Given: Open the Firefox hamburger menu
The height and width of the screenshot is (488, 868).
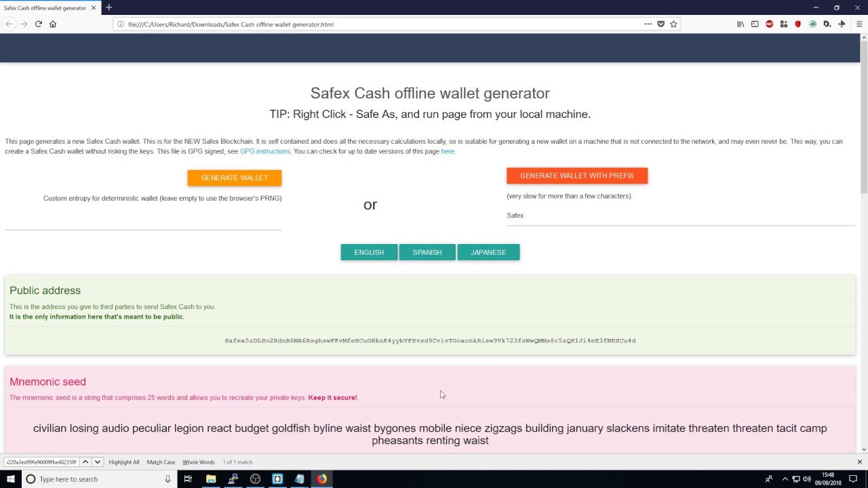Looking at the screenshot, I should point(859,24).
